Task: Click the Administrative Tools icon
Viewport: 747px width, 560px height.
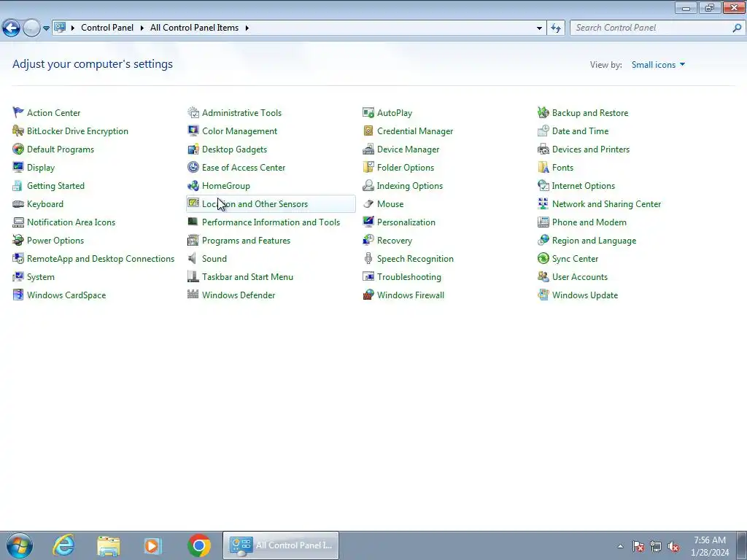Action: (x=193, y=112)
